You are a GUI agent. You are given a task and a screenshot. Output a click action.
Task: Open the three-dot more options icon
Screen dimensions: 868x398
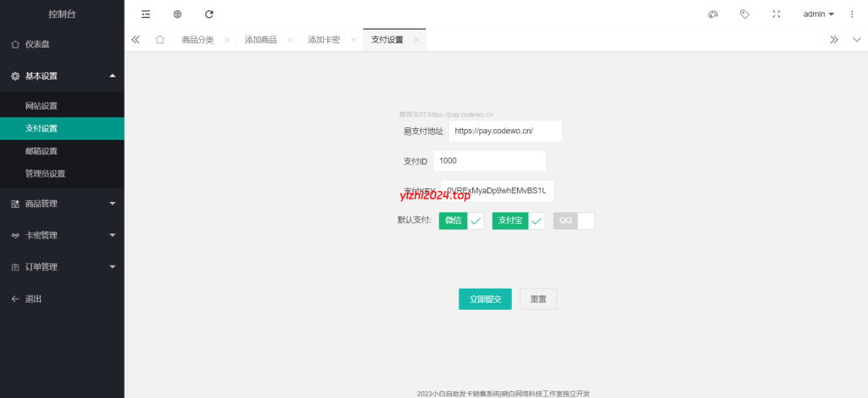click(852, 14)
